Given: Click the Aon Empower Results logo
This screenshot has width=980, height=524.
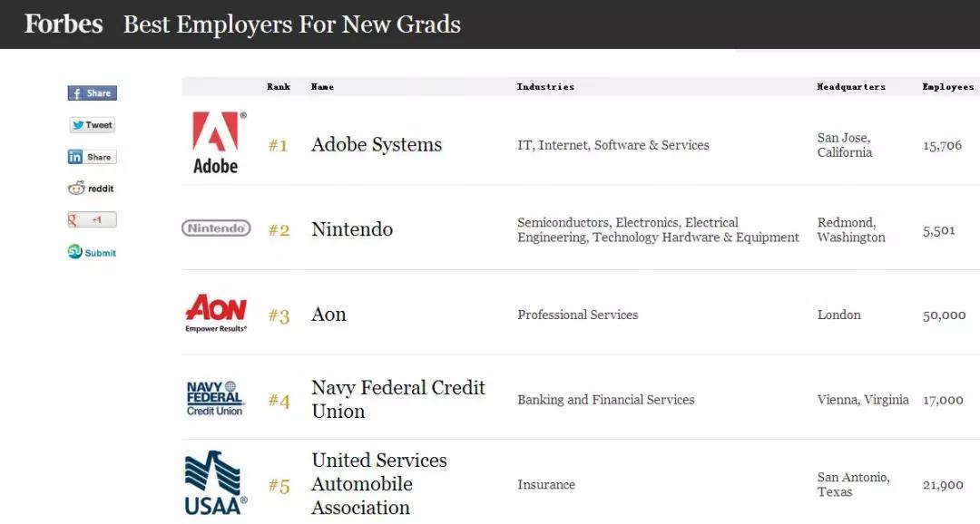Looking at the screenshot, I should pos(216,313).
